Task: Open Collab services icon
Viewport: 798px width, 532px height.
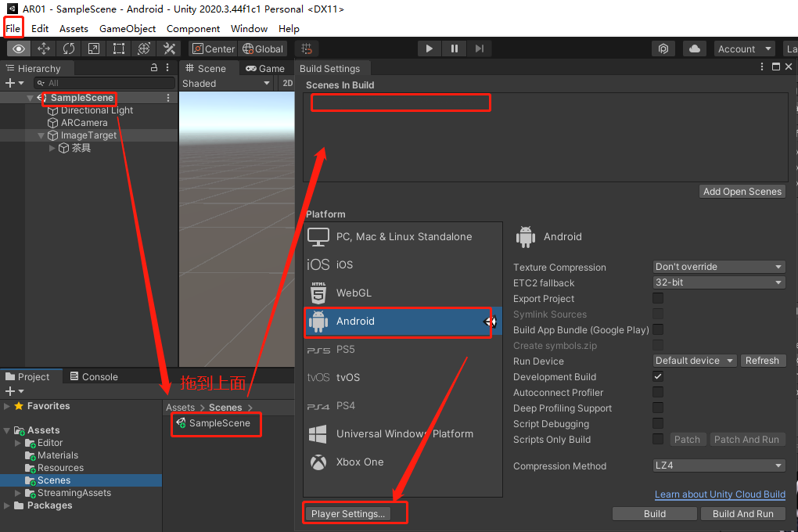Action: [663, 49]
